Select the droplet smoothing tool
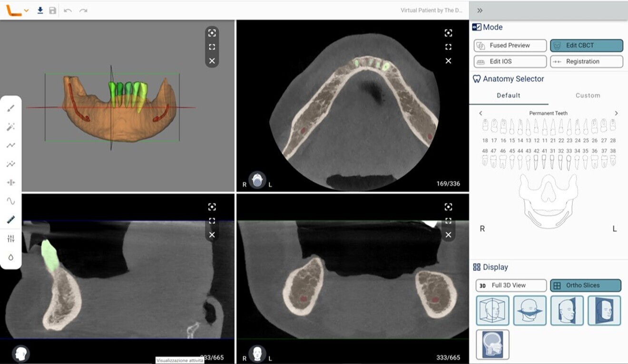Viewport: 628px width, 364px height. [x=10, y=257]
